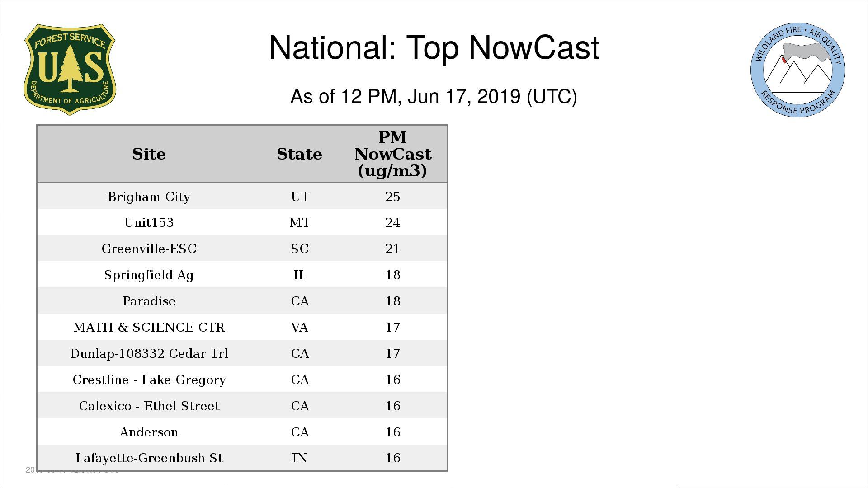Screen dimensions: 868x488
Task: Click the Unit153 site name
Action: tap(149, 223)
